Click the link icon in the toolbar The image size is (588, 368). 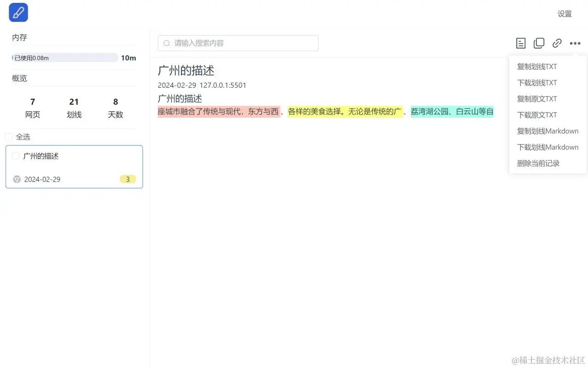[x=557, y=43]
